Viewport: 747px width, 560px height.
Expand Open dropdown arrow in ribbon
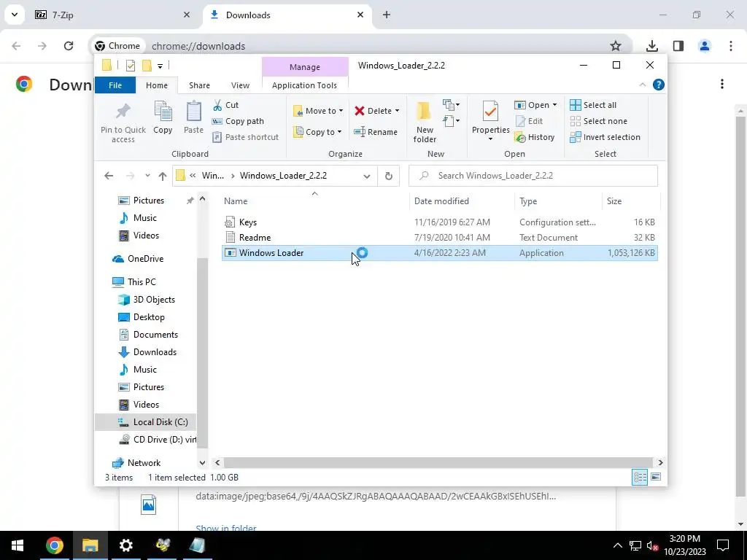[554, 105]
